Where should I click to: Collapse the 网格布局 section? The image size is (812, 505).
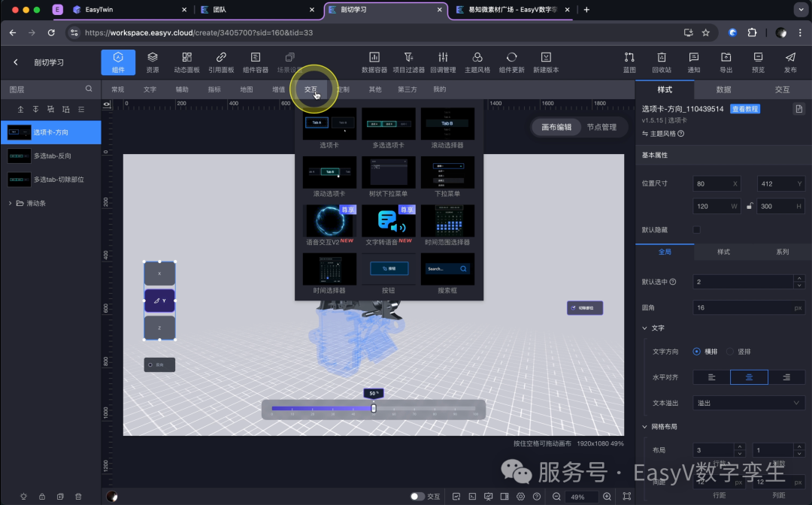pyautogui.click(x=645, y=427)
